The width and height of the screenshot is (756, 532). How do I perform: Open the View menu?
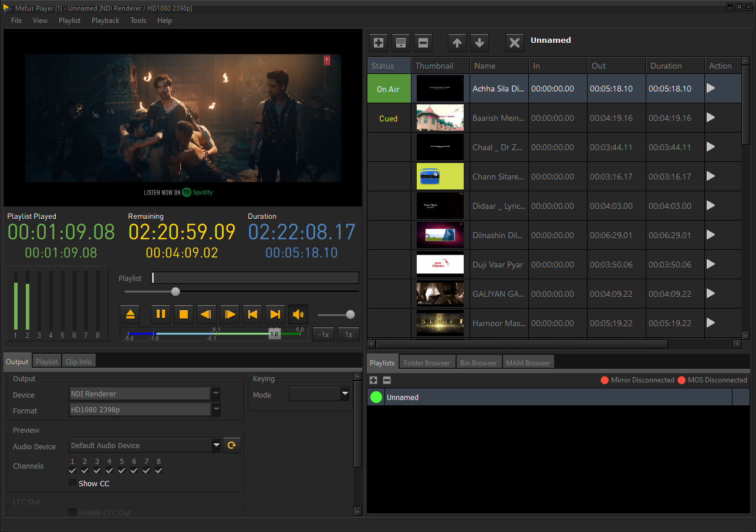40,20
